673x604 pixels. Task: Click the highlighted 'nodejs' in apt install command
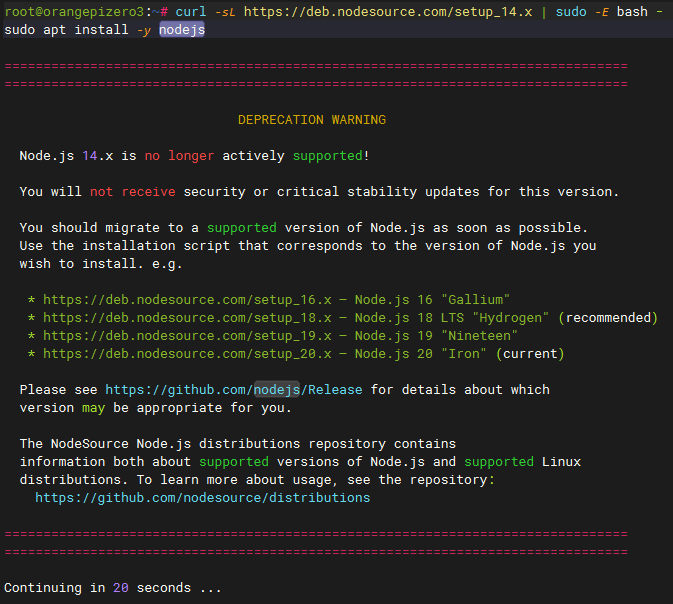click(182, 30)
